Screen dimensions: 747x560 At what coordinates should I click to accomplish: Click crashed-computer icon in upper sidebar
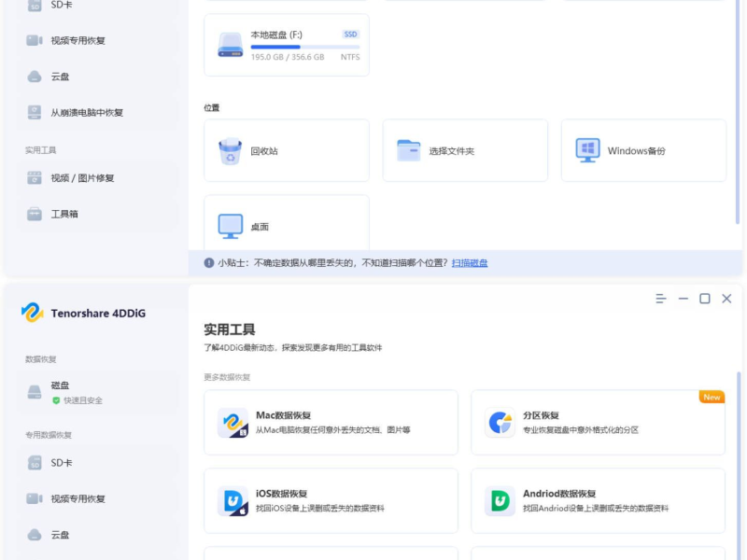[x=35, y=112]
